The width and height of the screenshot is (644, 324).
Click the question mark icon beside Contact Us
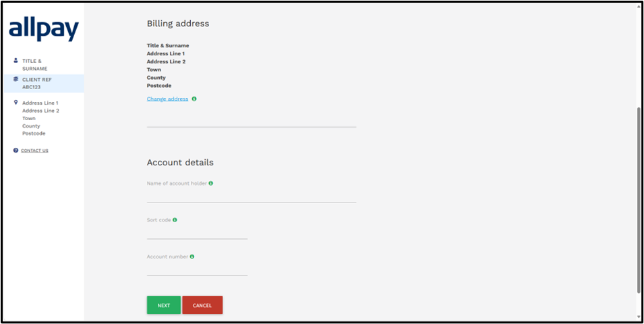tap(16, 151)
